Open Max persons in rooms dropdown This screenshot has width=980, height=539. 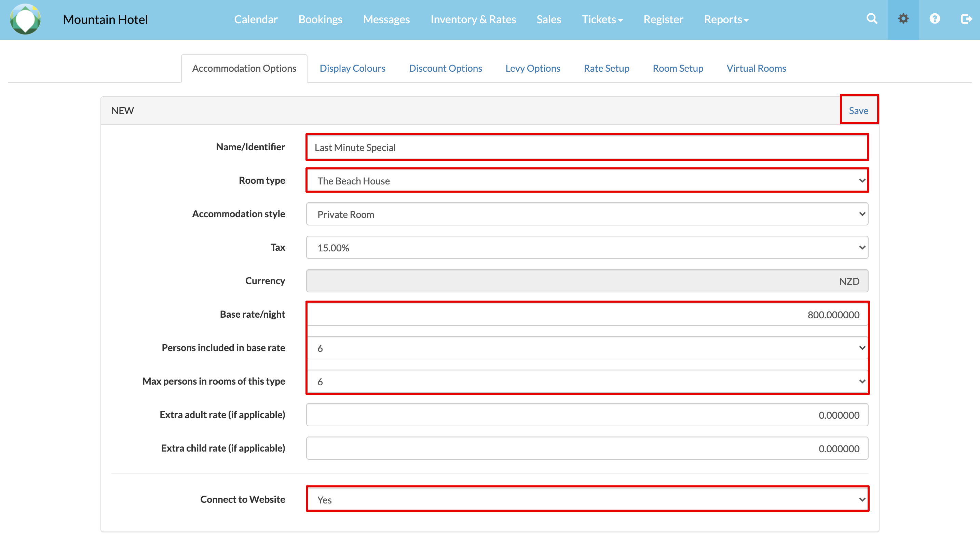tap(587, 382)
